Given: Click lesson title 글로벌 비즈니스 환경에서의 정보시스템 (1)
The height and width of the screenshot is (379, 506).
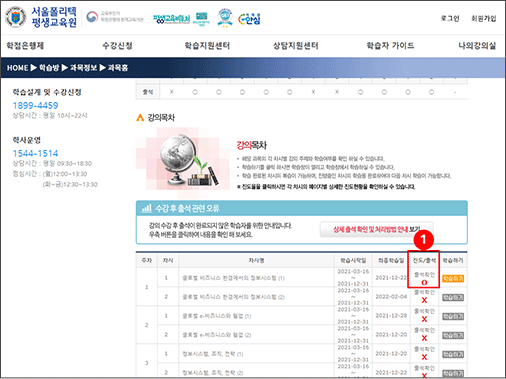Looking at the screenshot, I should 233,278.
